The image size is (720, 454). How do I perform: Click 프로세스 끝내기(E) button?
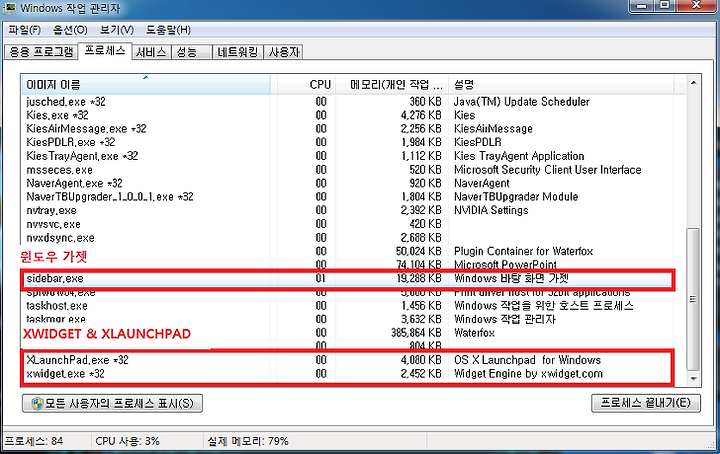point(646,403)
